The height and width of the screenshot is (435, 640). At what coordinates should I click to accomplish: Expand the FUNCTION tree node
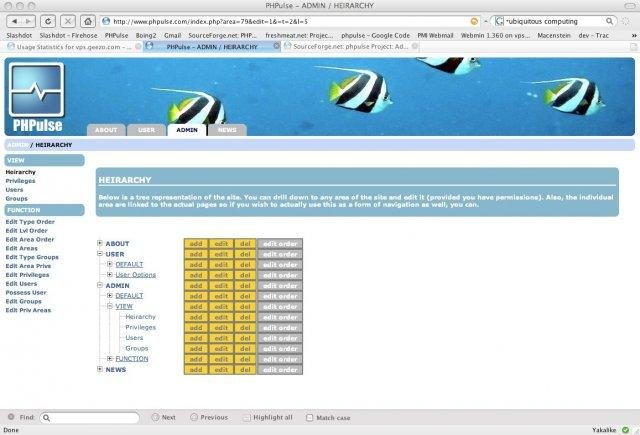109,358
